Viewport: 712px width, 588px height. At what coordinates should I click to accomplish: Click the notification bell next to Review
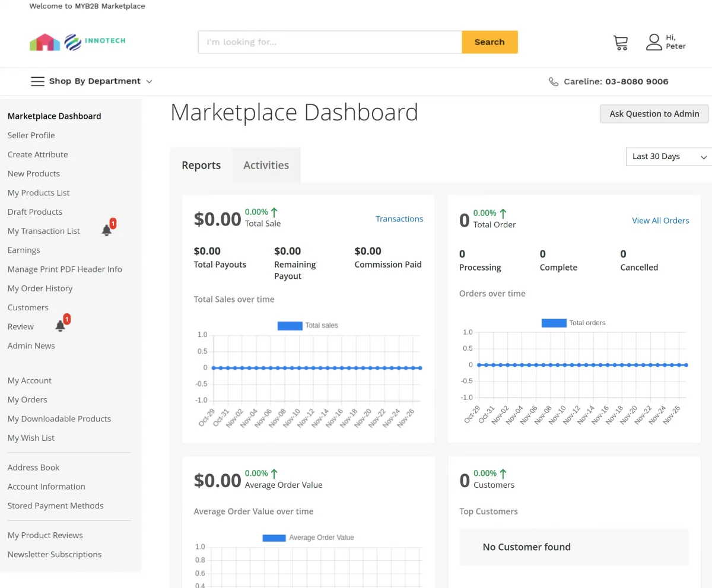60,326
